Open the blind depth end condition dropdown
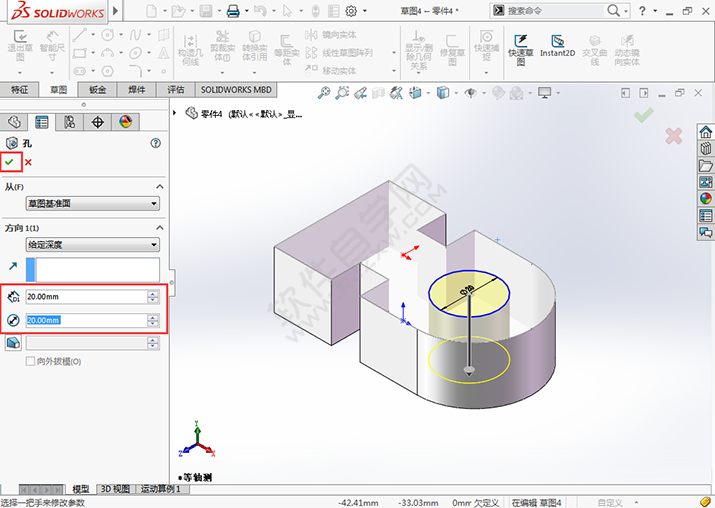This screenshot has width=715, height=508. click(x=93, y=245)
